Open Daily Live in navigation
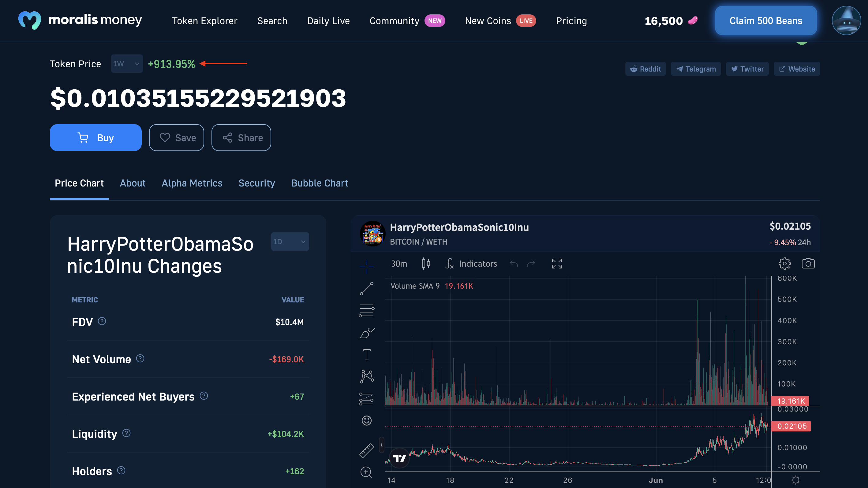This screenshot has width=868, height=488. pyautogui.click(x=328, y=21)
